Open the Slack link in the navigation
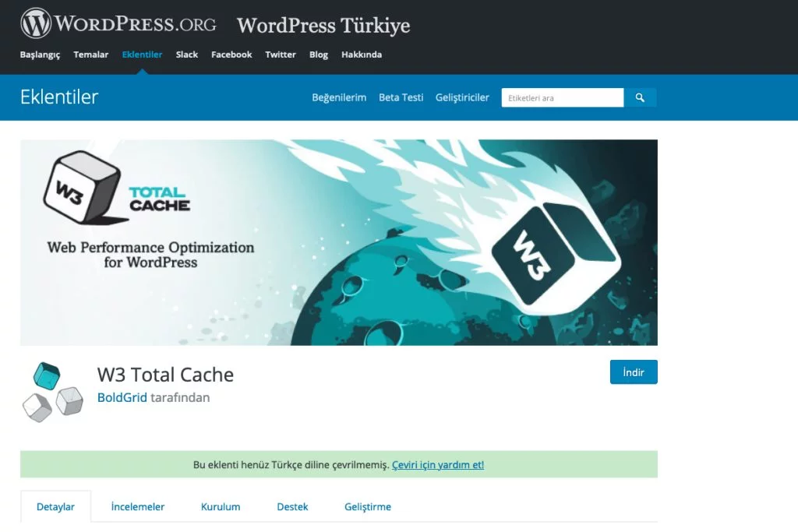The image size is (798, 532). tap(187, 55)
